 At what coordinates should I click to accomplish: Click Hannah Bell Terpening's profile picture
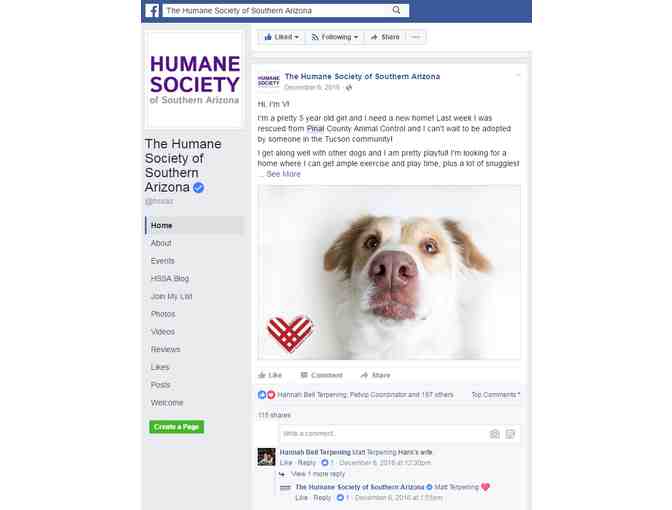pyautogui.click(x=266, y=457)
